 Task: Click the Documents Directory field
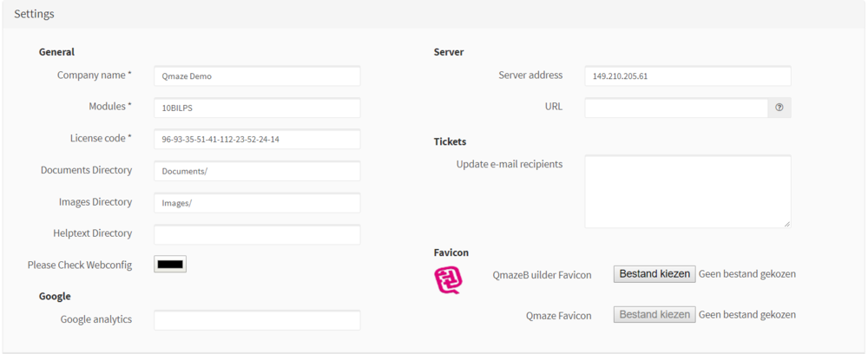[x=257, y=171]
